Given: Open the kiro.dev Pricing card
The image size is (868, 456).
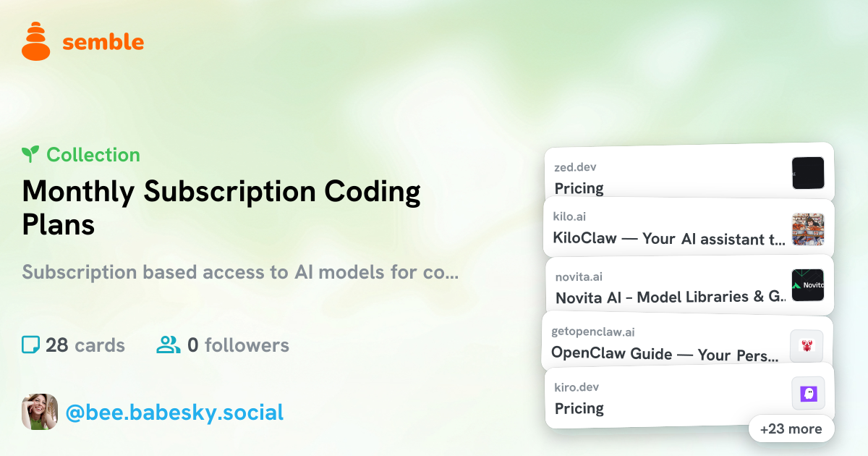Looking at the screenshot, I should click(x=689, y=395).
